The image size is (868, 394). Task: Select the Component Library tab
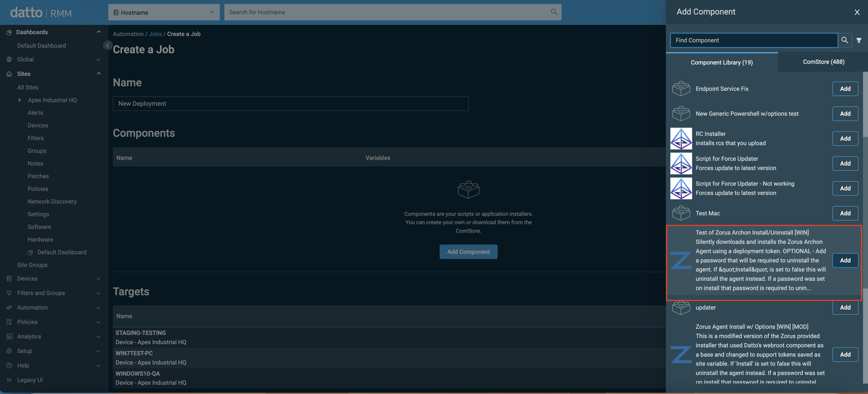click(x=721, y=62)
